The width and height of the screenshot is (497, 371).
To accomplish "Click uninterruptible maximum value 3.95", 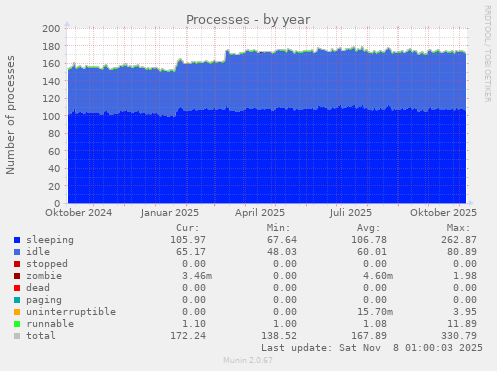I will (465, 312).
